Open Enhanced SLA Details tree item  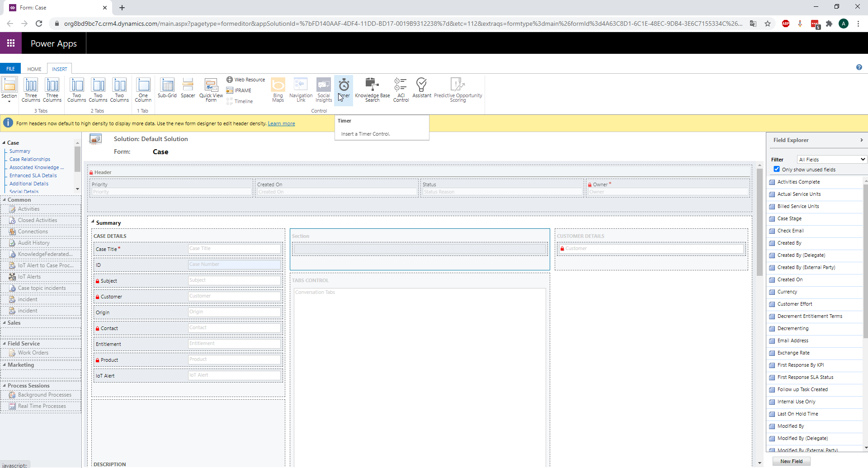coord(33,176)
